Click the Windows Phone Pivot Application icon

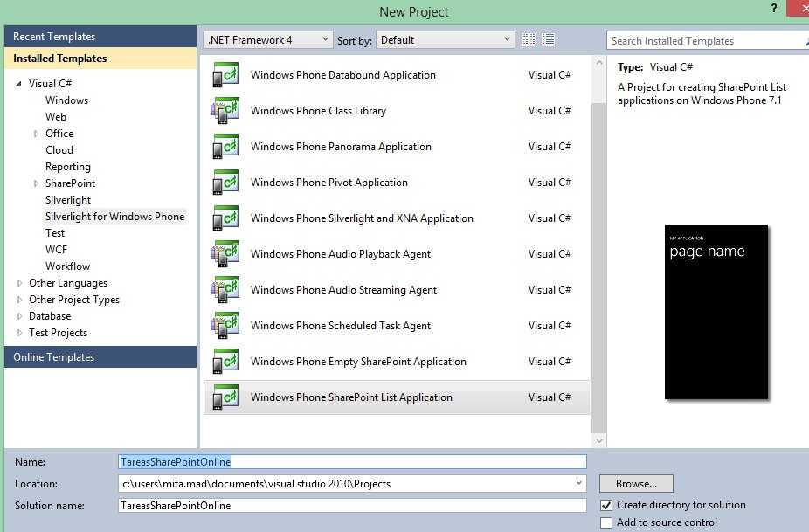tap(225, 183)
